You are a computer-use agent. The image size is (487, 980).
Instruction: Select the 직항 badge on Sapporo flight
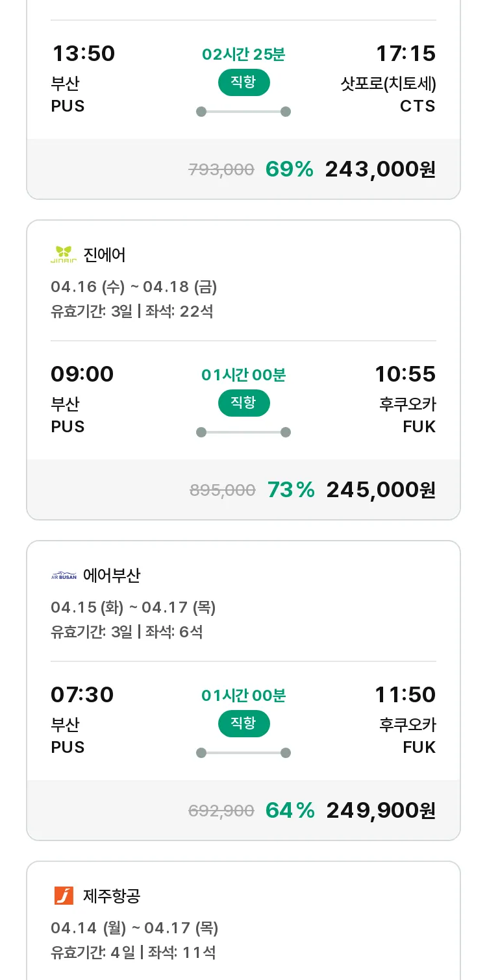243,82
